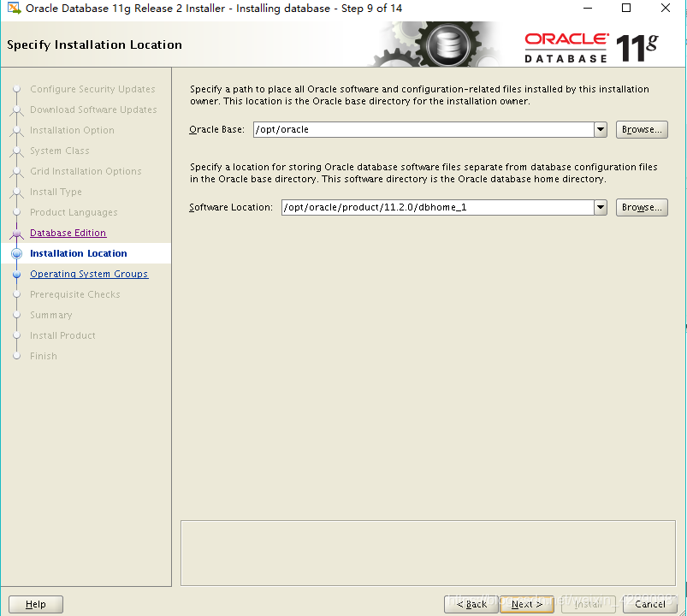Click the Oracle installer title bar icon
This screenshot has height=616, width=687.
(14, 8)
